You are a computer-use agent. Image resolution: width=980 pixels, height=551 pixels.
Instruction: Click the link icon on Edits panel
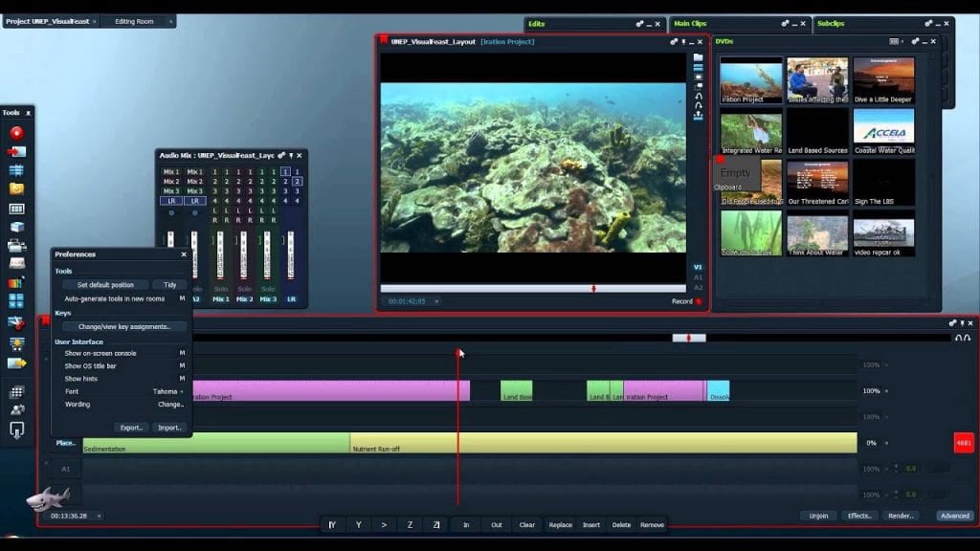(x=639, y=24)
